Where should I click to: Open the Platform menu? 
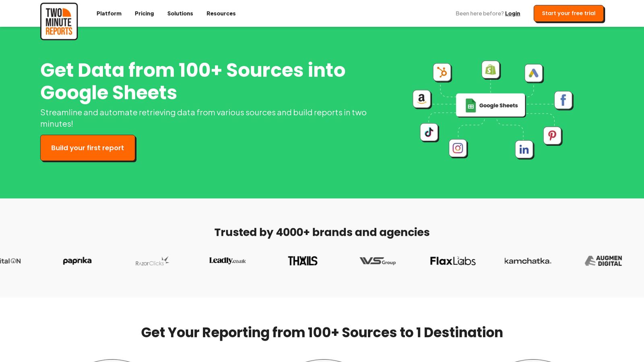point(109,13)
